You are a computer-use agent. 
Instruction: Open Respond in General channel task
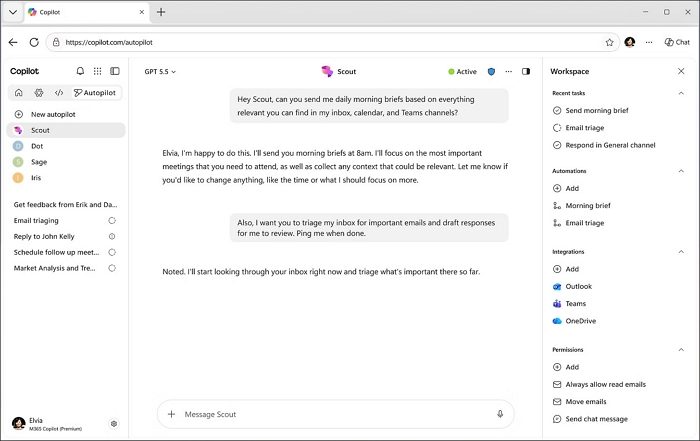click(x=604, y=145)
